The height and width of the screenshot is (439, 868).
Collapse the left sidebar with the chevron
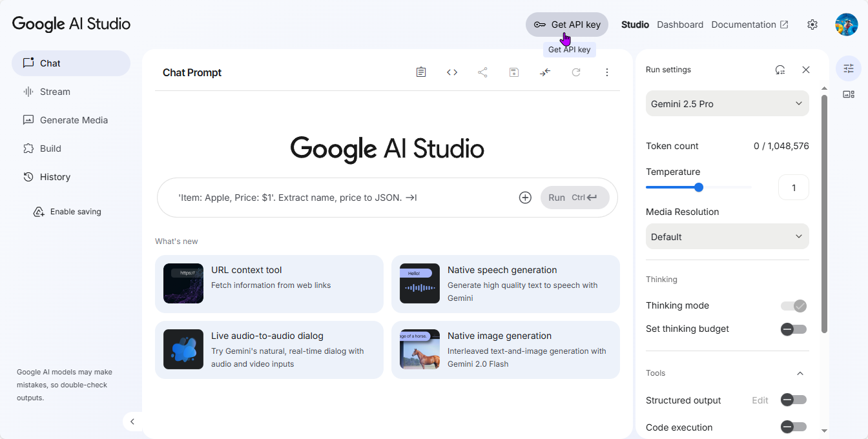[132, 422]
